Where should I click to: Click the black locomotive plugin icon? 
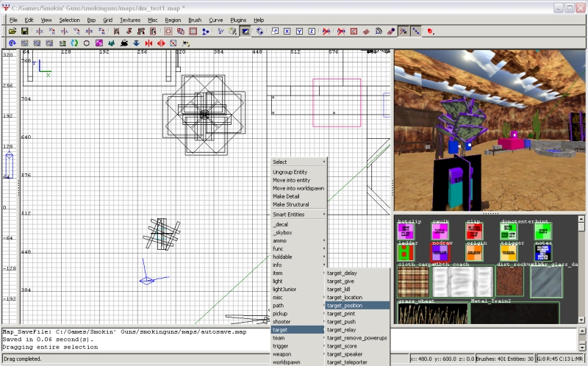[124, 43]
